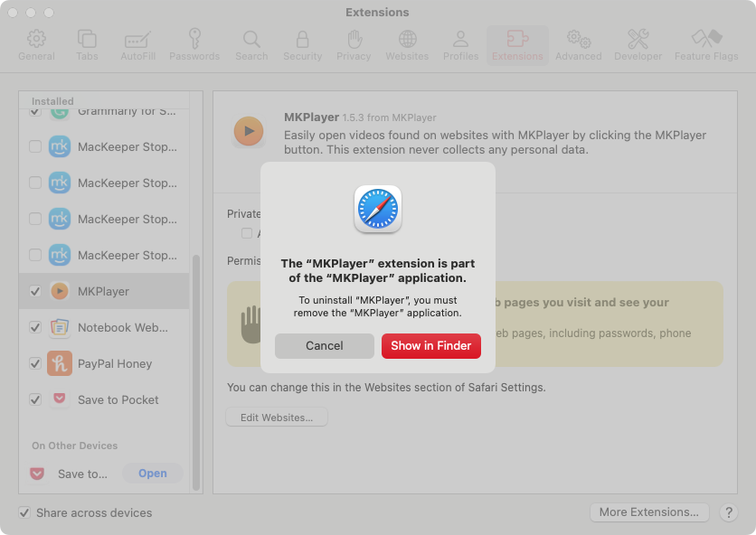Uncheck the Notebook Web extension checkbox
Image resolution: width=756 pixels, height=535 pixels.
(35, 327)
